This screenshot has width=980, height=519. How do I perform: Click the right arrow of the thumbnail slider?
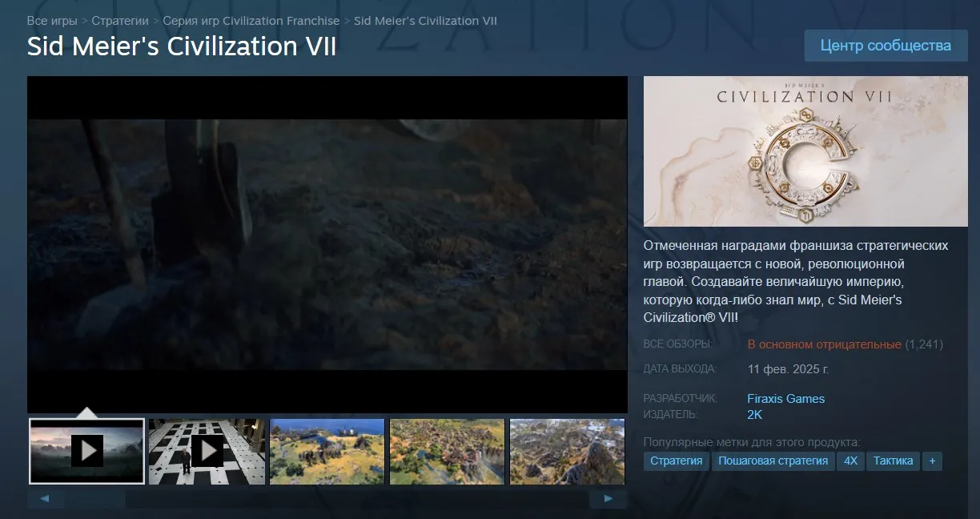(608, 499)
